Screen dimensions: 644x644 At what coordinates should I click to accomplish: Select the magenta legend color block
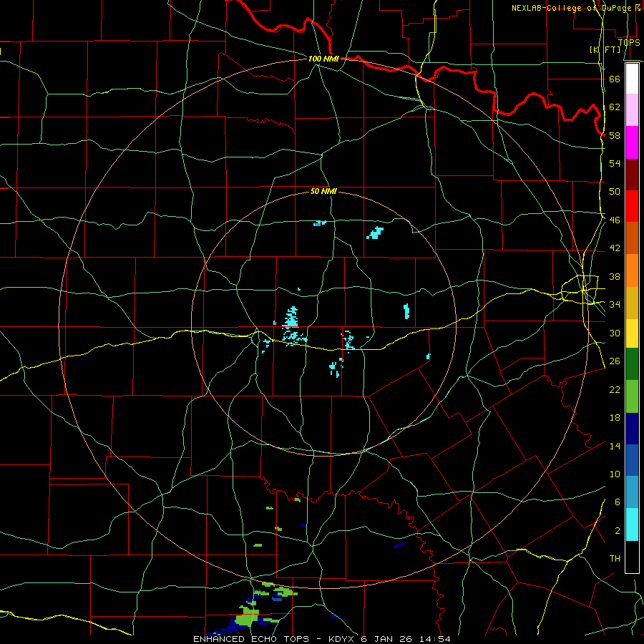[x=632, y=142]
